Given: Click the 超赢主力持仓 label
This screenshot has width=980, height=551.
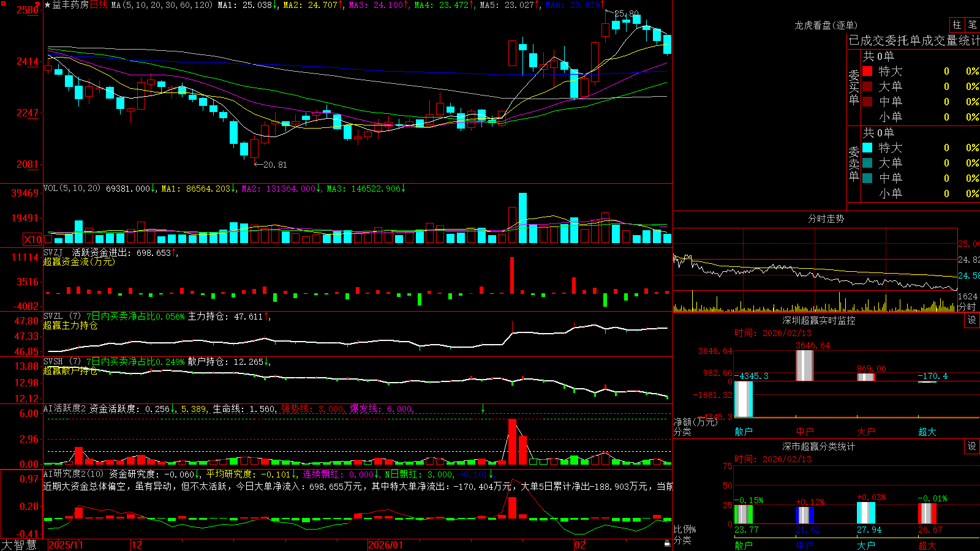Looking at the screenshot, I should click(70, 326).
